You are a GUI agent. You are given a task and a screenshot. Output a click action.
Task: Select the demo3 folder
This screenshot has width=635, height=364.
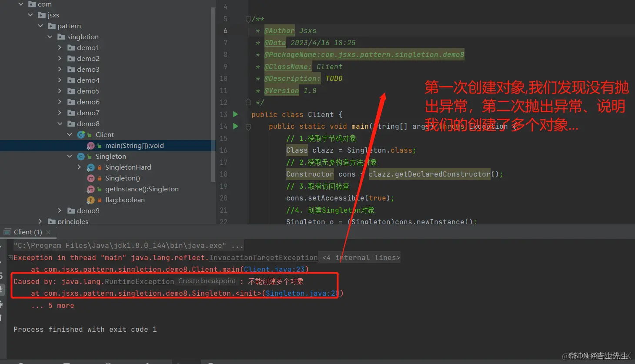[x=88, y=69]
